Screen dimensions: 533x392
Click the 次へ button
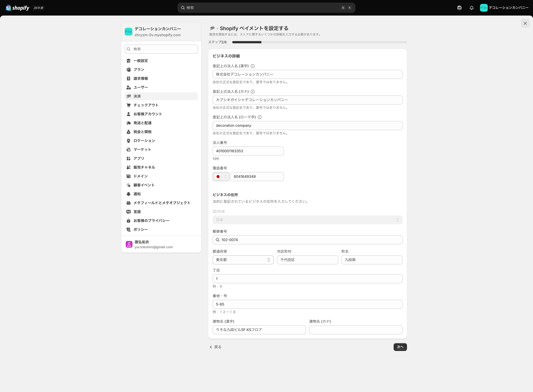tap(400, 347)
